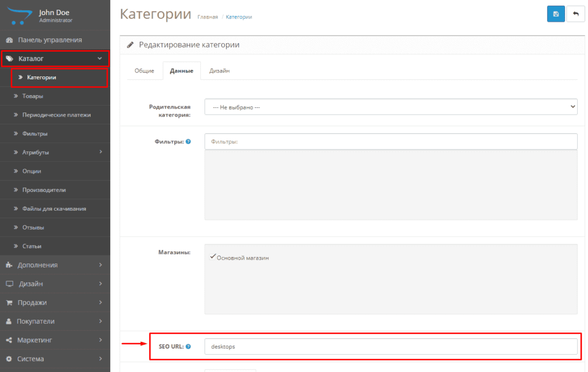Select the Панель управления dashboard icon
Image resolution: width=588 pixels, height=372 pixels.
point(8,40)
